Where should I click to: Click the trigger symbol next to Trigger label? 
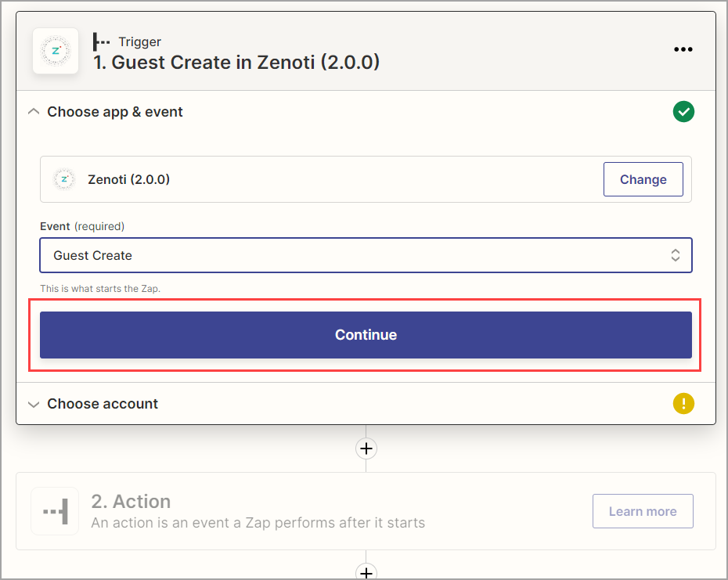101,41
